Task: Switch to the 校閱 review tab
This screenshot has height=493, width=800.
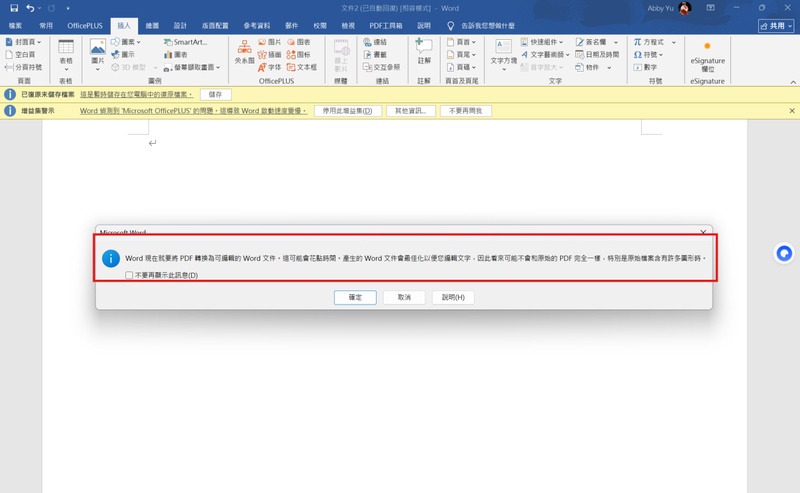Action: (x=320, y=26)
